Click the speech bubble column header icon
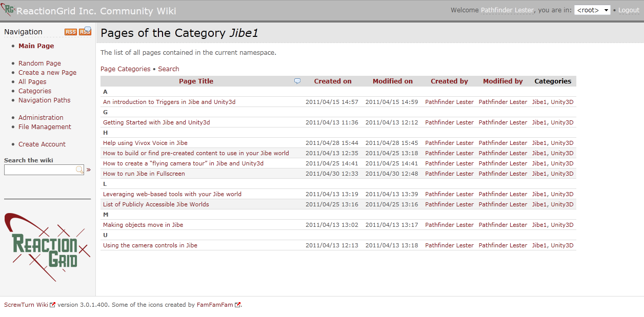Viewport: 644px width, 317px height. [x=297, y=81]
